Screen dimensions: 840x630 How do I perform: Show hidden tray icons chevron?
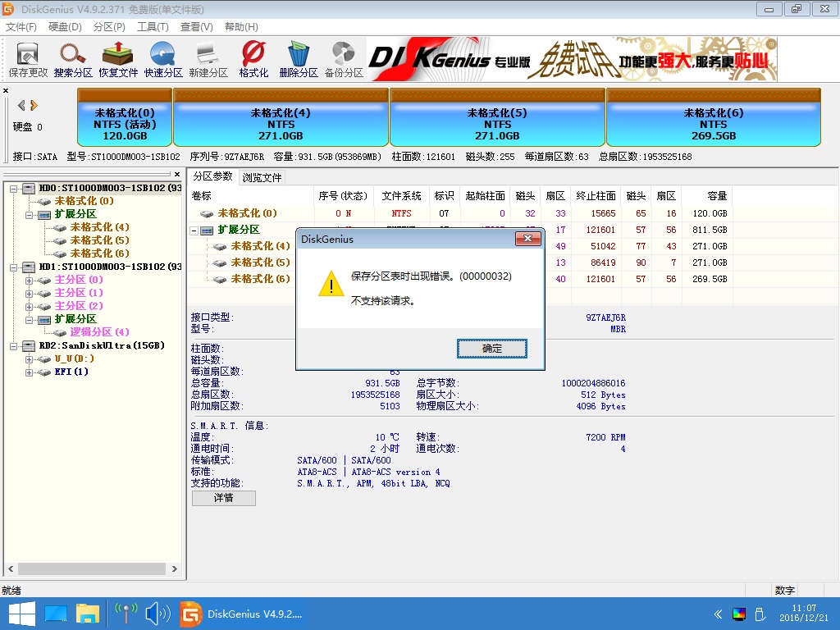click(x=718, y=614)
